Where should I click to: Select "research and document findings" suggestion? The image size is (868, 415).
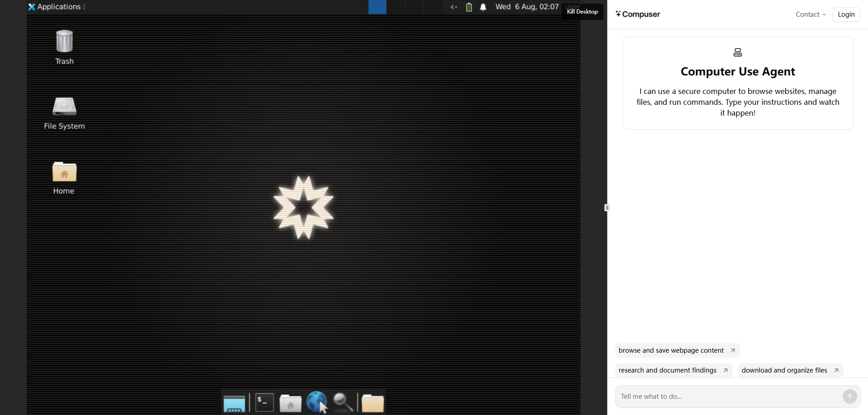[673, 370]
